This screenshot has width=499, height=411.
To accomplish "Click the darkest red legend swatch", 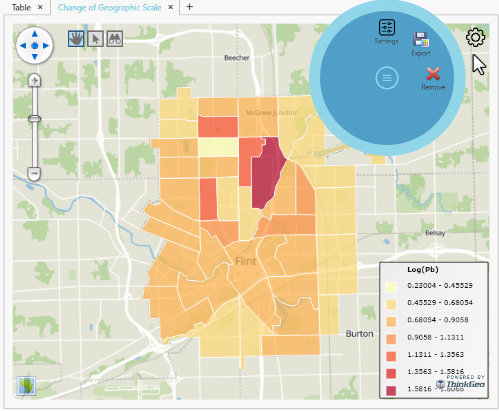I will tap(391, 391).
